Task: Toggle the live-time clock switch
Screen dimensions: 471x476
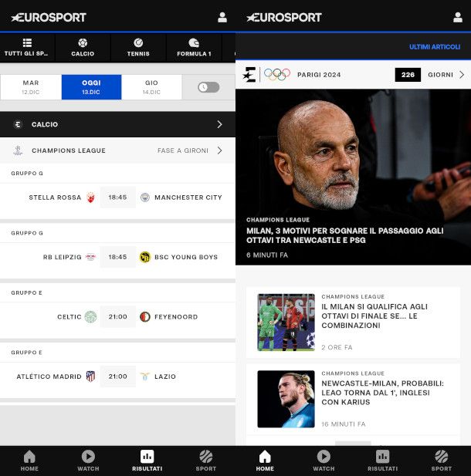Action: click(x=208, y=87)
